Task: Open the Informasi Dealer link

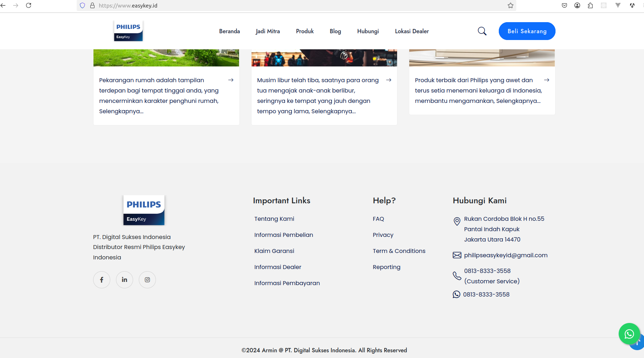Action: click(x=278, y=267)
